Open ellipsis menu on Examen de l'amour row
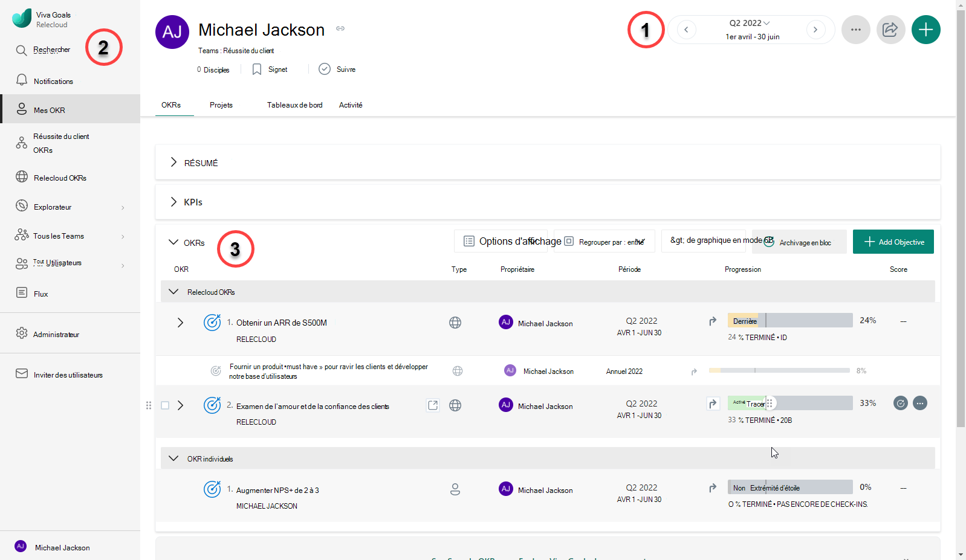This screenshot has width=966, height=560. (920, 403)
